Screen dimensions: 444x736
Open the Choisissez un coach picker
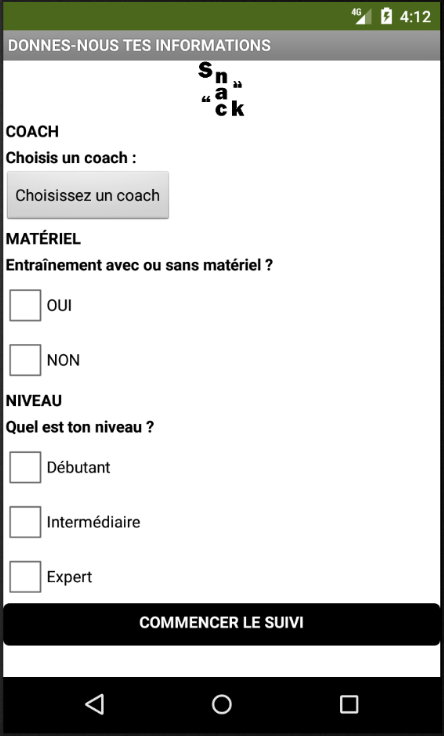pyautogui.click(x=88, y=195)
